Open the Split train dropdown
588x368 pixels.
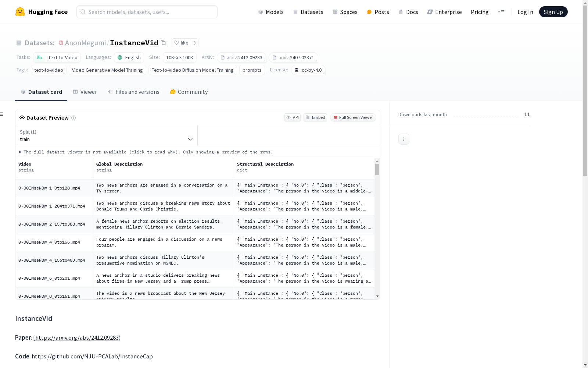[x=106, y=135]
